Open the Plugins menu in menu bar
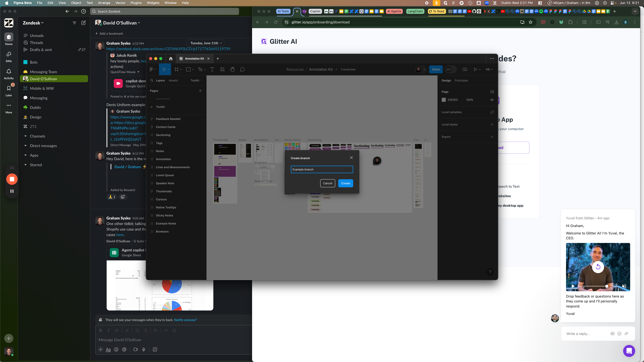644x362 pixels. pyautogui.click(x=136, y=3)
